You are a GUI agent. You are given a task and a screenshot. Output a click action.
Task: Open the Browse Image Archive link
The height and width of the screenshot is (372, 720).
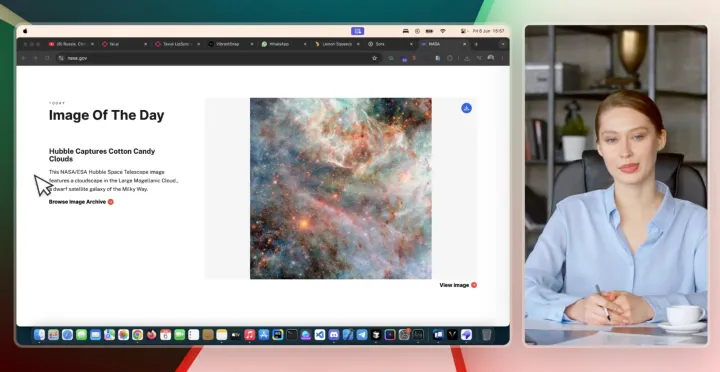(81, 202)
